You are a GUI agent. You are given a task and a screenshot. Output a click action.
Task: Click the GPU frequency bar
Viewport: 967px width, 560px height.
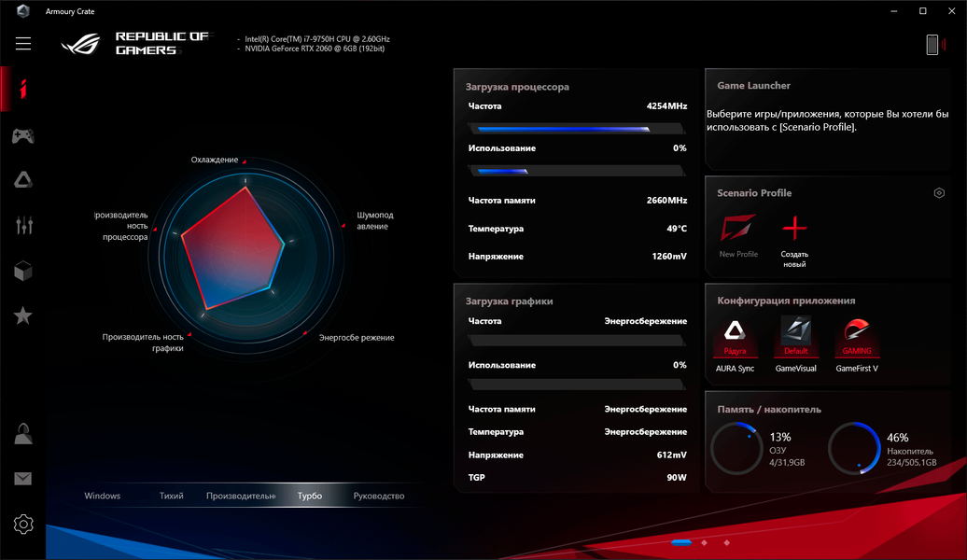click(x=577, y=341)
